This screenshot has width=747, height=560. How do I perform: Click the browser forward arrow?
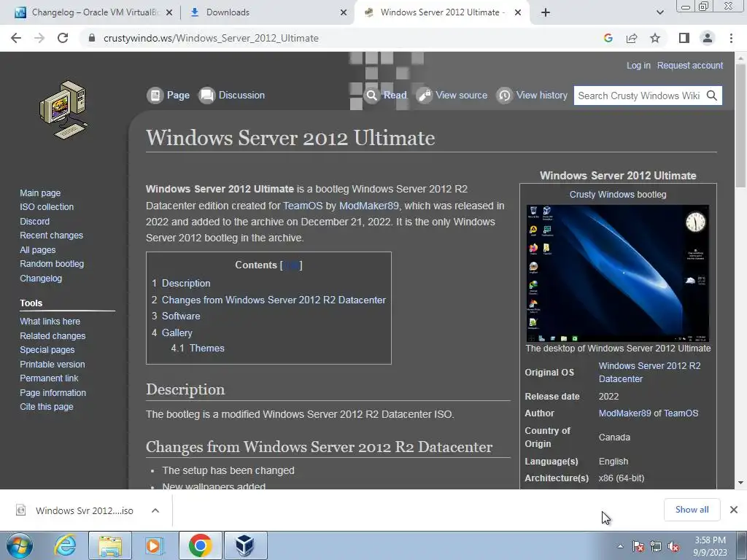tap(39, 38)
